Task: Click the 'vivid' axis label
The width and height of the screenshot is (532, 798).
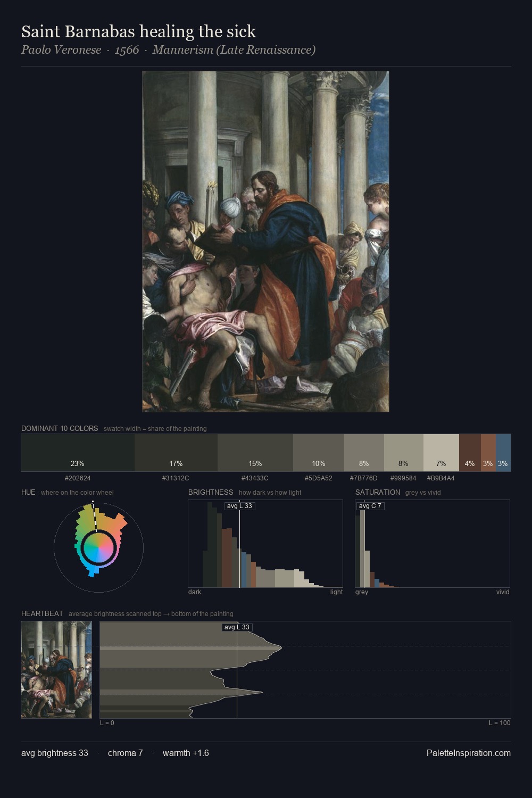Action: coord(503,592)
